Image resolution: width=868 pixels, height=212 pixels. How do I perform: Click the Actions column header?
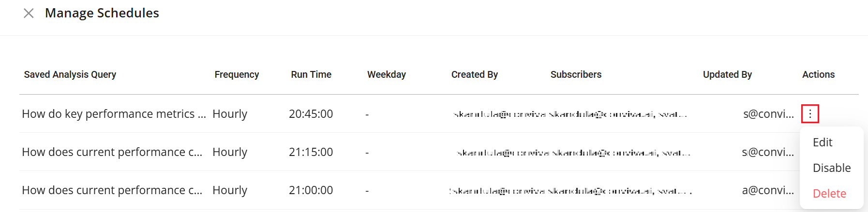(818, 74)
